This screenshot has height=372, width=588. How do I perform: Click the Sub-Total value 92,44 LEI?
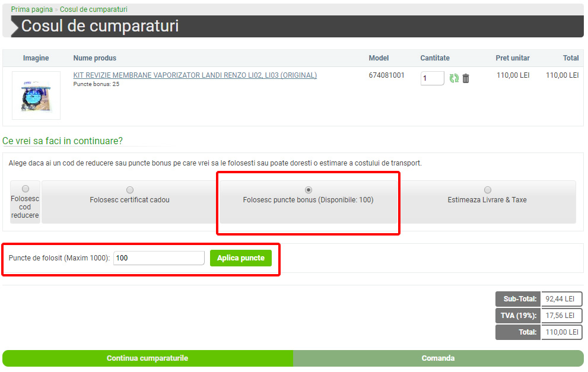pos(561,299)
